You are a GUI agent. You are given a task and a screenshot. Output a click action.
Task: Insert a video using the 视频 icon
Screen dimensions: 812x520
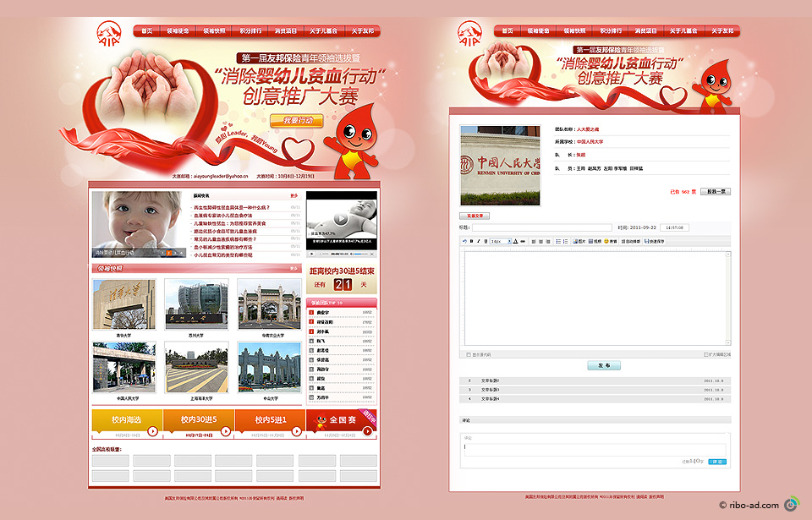pos(595,241)
